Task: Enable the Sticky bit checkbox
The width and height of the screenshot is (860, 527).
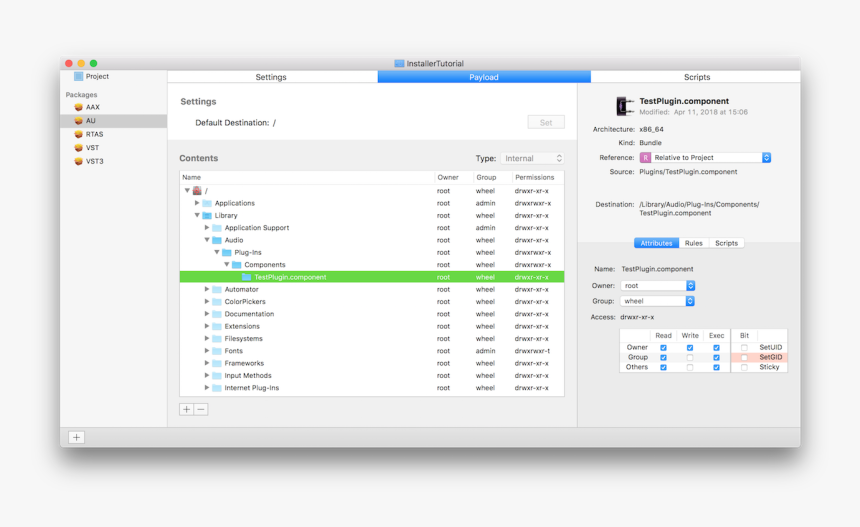Action: 744,367
